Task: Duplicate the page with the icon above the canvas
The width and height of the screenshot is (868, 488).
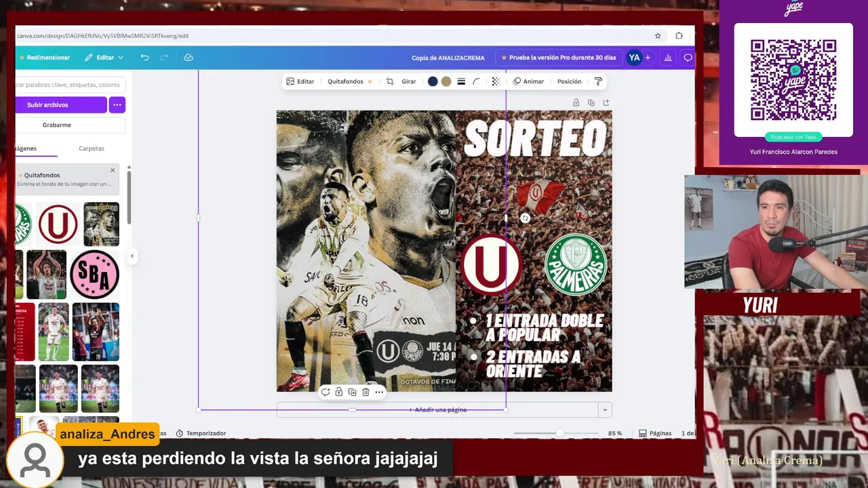Action: 591,102
